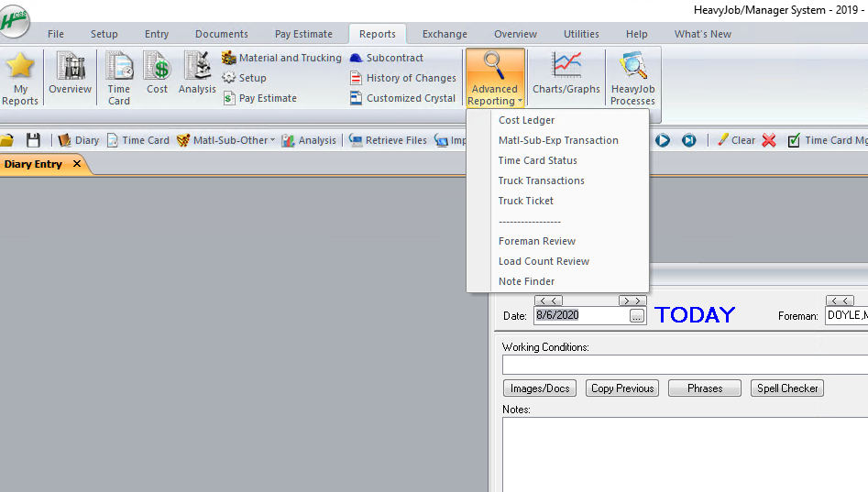
Task: Click the Date input field
Action: tap(581, 315)
